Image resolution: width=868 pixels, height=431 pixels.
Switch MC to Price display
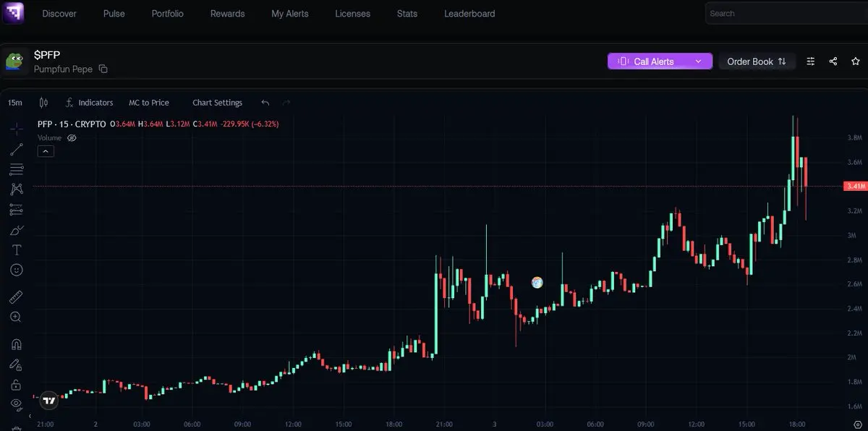[149, 103]
